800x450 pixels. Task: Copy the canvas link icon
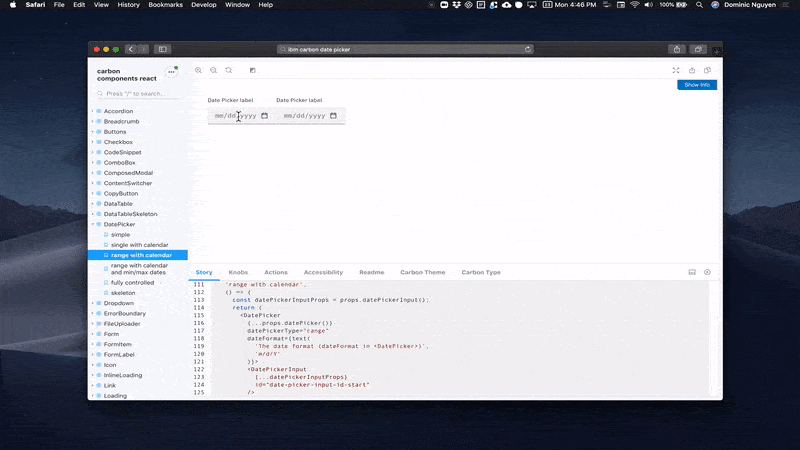(707, 70)
